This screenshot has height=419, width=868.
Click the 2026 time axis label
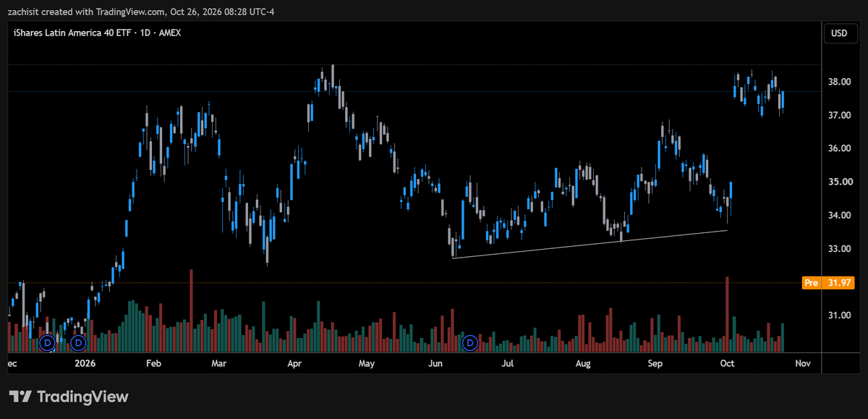pyautogui.click(x=85, y=363)
